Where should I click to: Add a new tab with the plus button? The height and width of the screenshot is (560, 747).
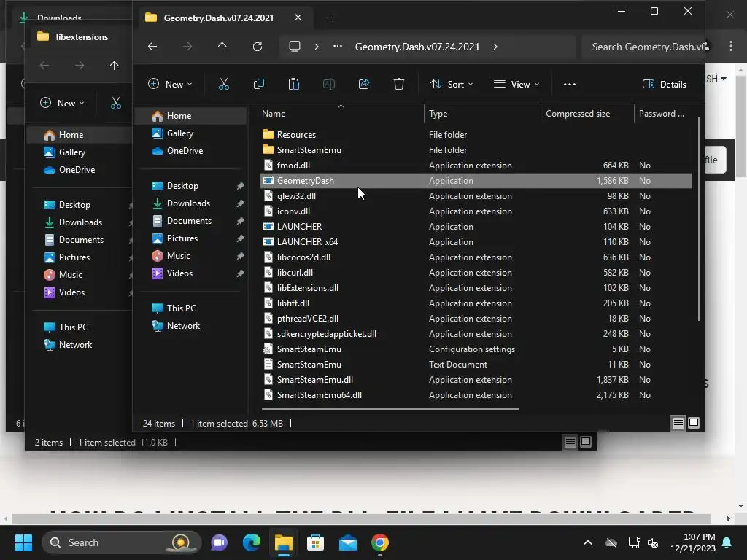pos(330,18)
